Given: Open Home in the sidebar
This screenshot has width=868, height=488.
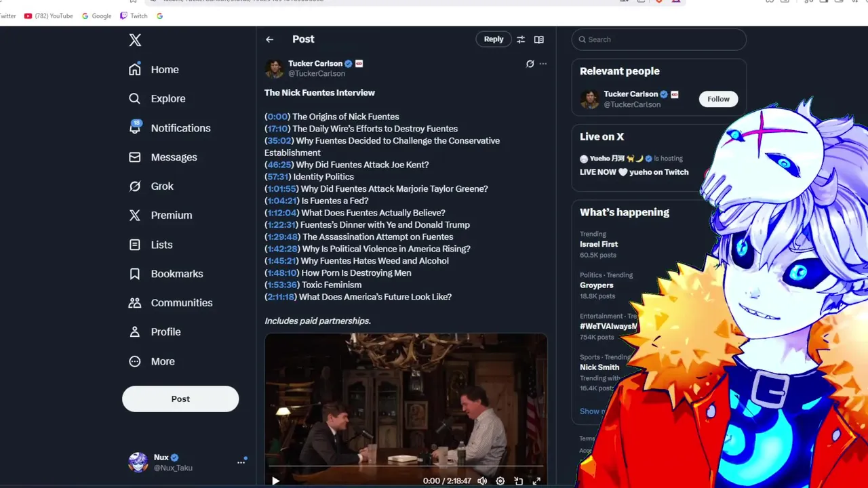Looking at the screenshot, I should click(154, 70).
